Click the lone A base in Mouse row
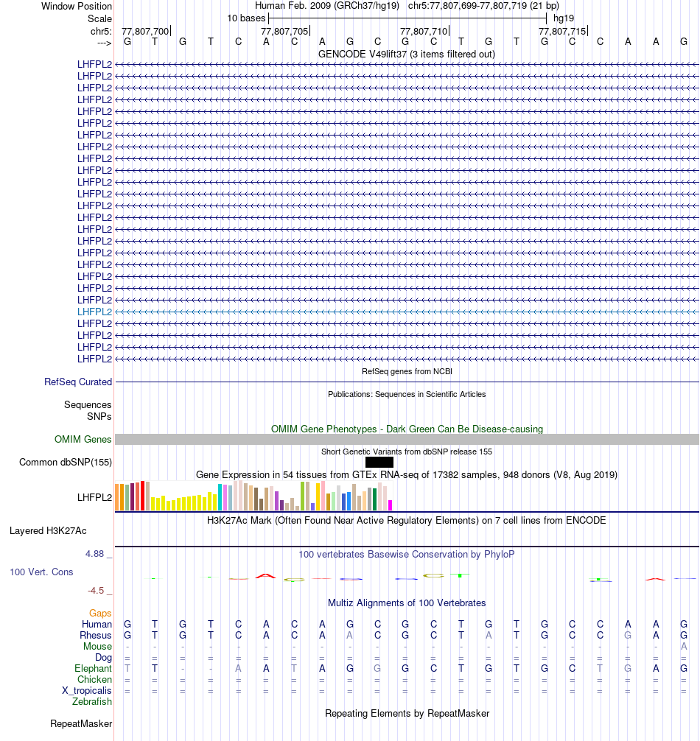 pos(684,647)
